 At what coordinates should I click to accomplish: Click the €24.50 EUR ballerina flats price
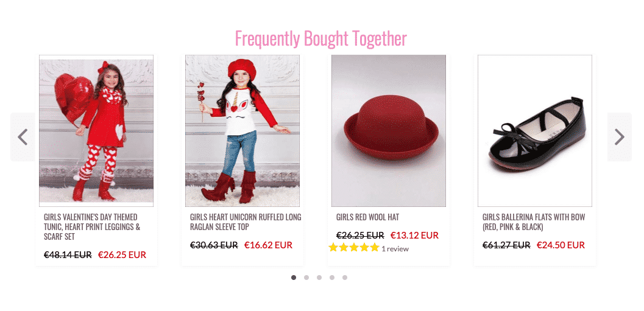click(x=561, y=245)
